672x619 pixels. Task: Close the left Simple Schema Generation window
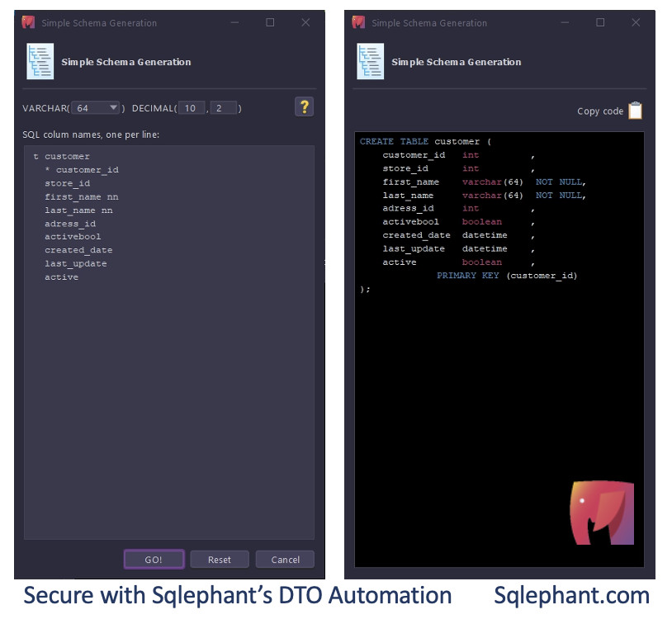305,22
